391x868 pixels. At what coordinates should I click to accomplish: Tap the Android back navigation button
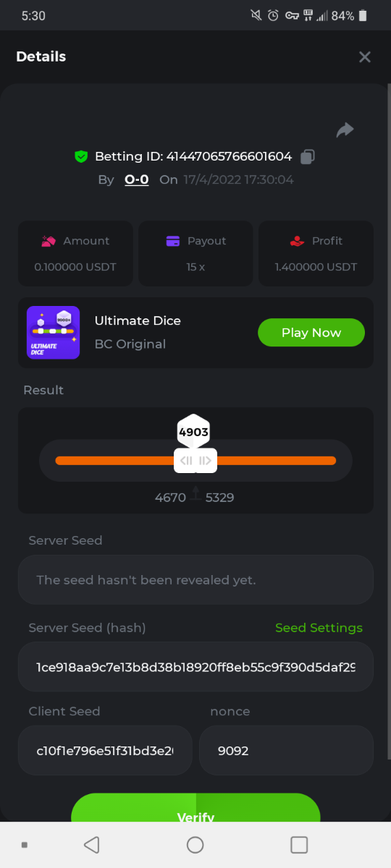pos(91,845)
